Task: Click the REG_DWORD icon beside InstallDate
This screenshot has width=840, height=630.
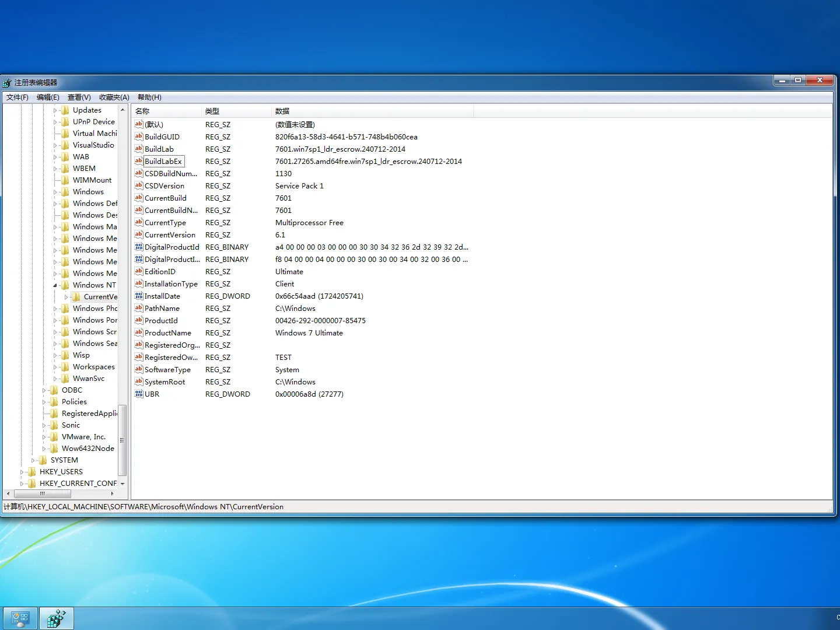Action: [x=138, y=296]
